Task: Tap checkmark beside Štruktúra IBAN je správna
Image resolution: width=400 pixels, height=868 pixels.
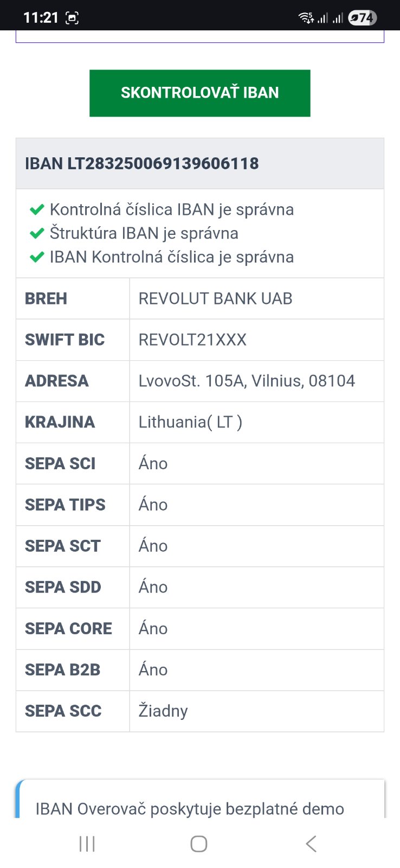Action: 37,233
